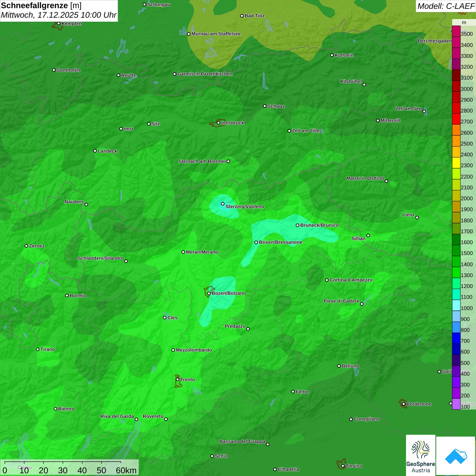Click the Kempten city label
476x476 pixels.
[72, 23]
